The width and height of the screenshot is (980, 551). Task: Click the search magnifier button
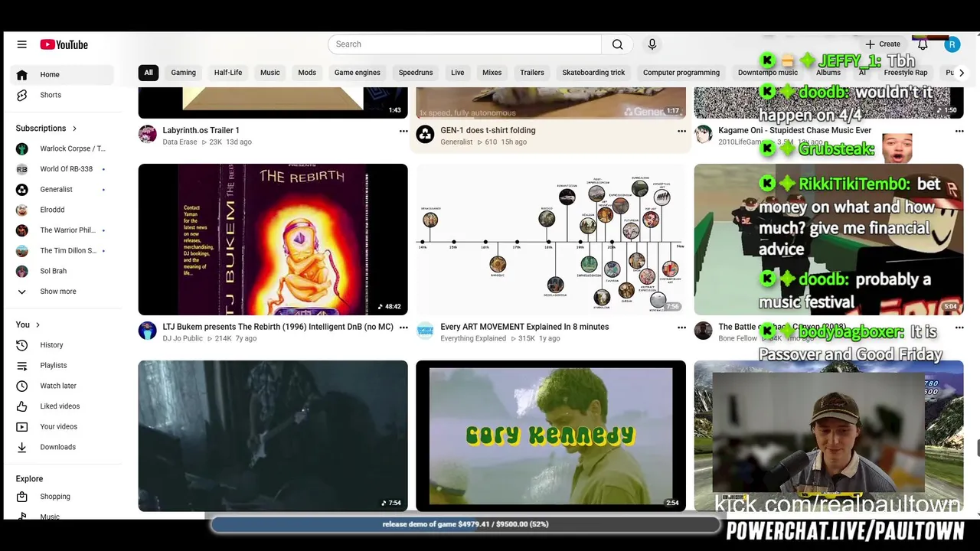coord(617,44)
